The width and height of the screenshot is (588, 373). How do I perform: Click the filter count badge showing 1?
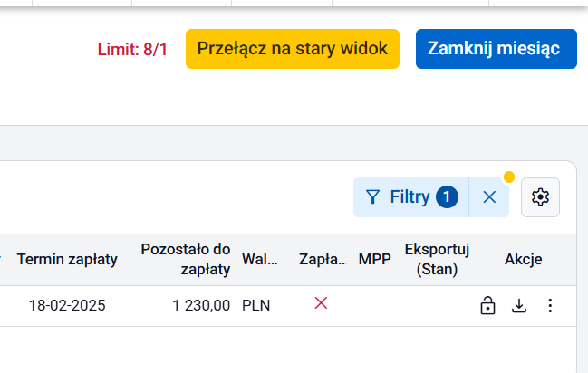pyautogui.click(x=447, y=196)
